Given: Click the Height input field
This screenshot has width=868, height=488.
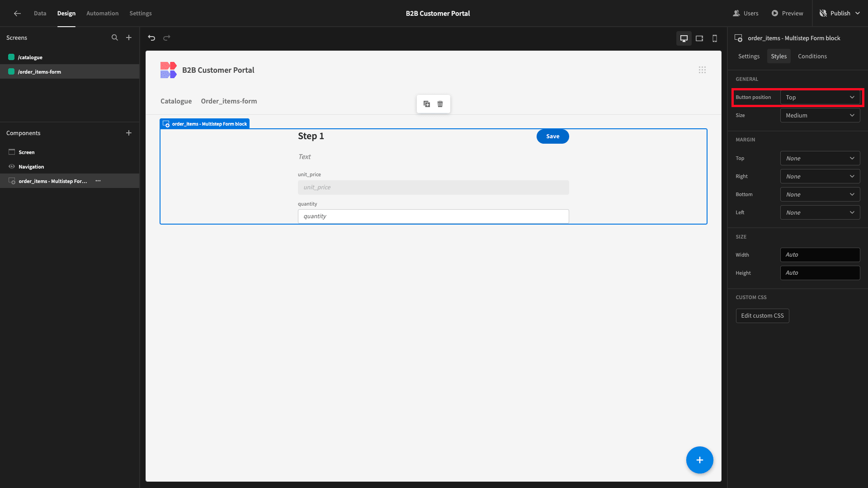Looking at the screenshot, I should click(820, 273).
